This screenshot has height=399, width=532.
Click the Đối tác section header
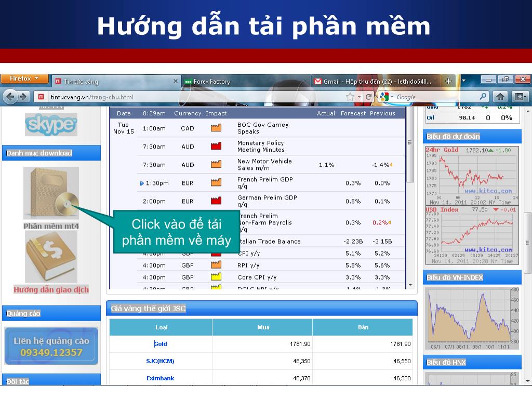[x=51, y=380]
